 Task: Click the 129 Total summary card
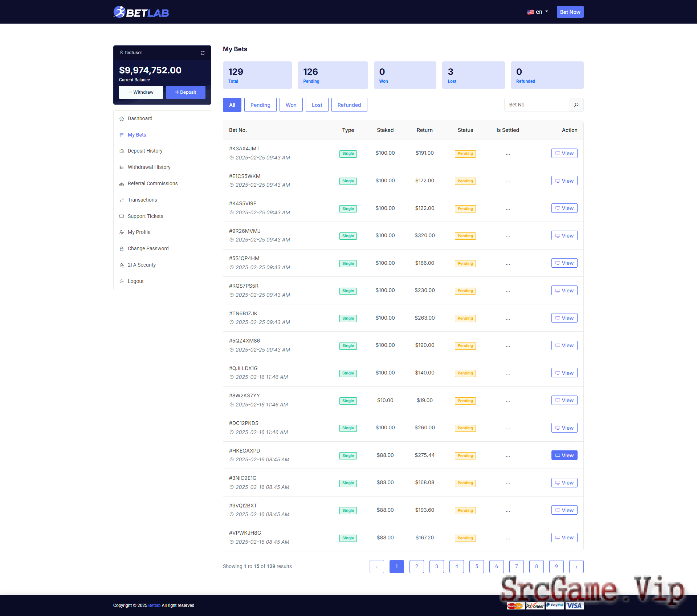(257, 75)
